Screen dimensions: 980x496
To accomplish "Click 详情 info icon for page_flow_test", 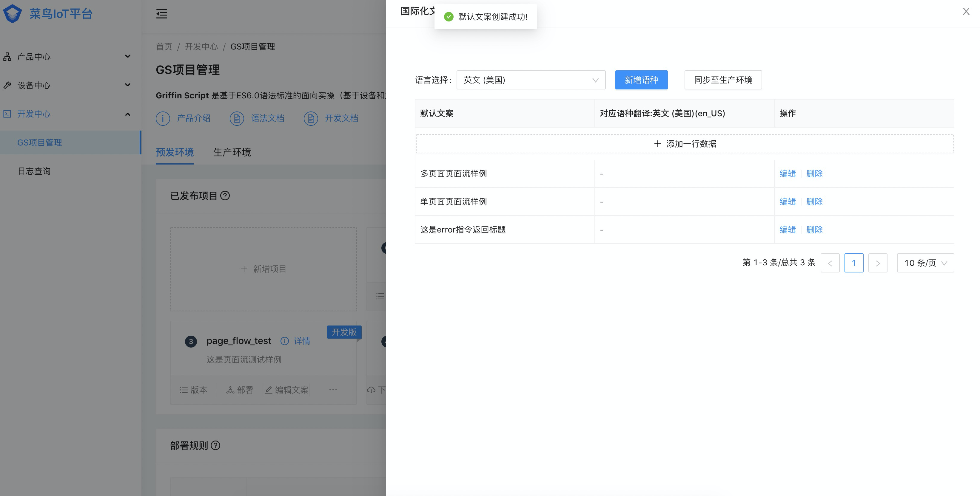I will 285,341.
